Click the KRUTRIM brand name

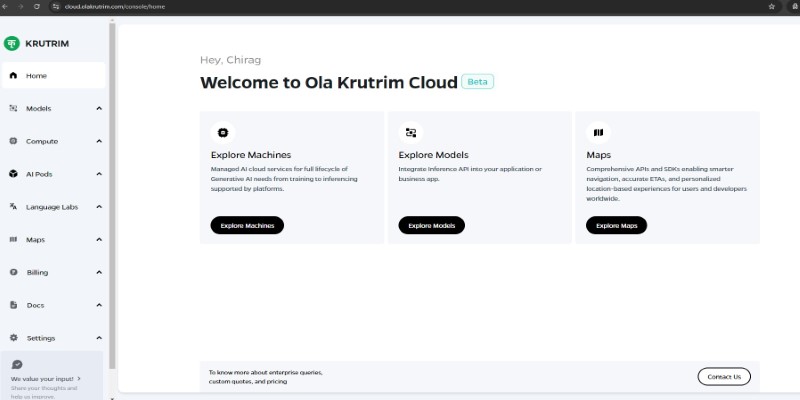click(x=47, y=44)
